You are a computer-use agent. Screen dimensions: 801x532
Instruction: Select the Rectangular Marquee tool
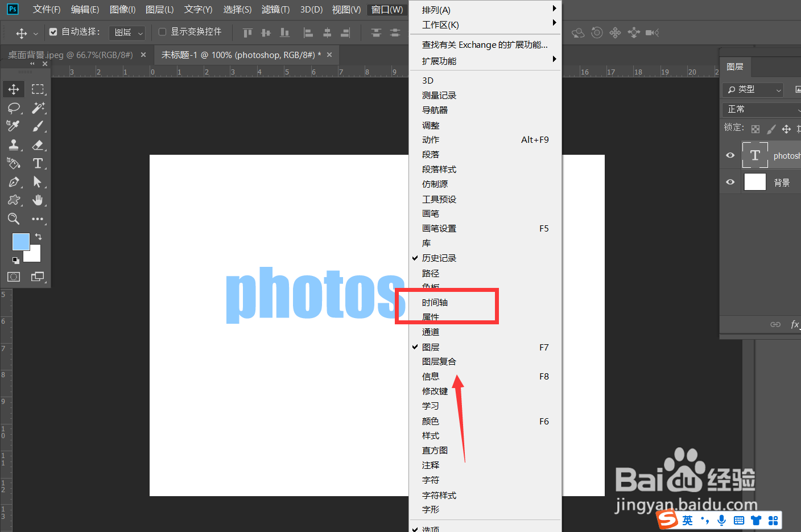click(x=38, y=89)
